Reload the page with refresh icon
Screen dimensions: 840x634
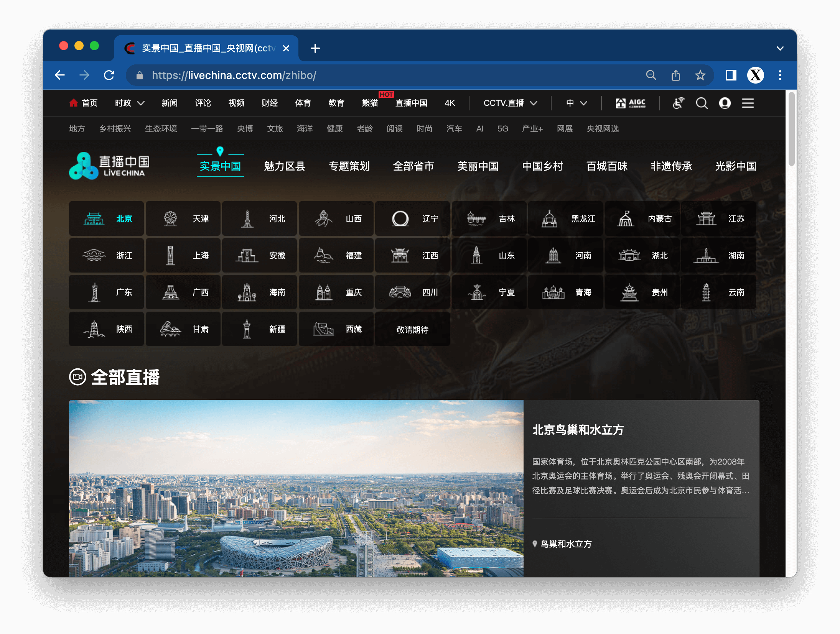click(x=109, y=75)
